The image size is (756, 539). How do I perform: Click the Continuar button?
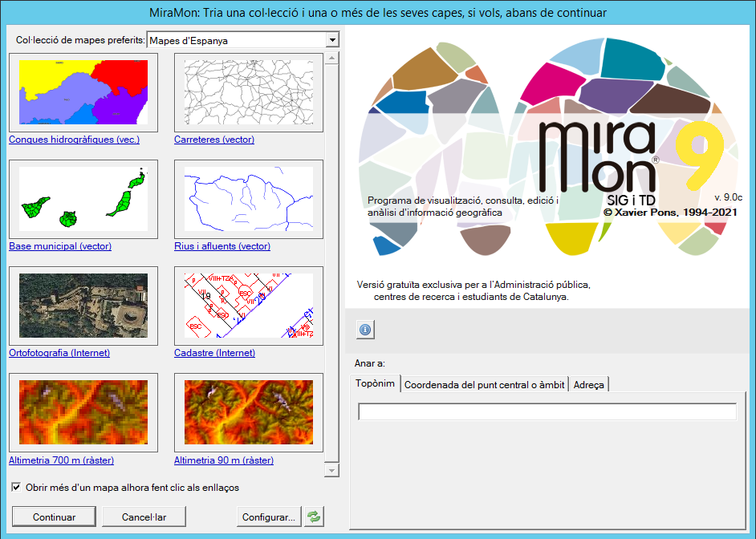tap(54, 517)
